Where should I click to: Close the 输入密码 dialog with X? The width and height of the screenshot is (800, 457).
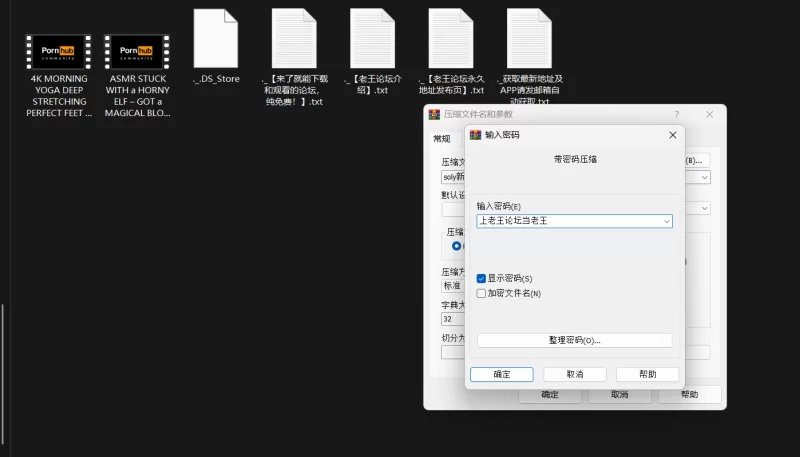(x=672, y=135)
